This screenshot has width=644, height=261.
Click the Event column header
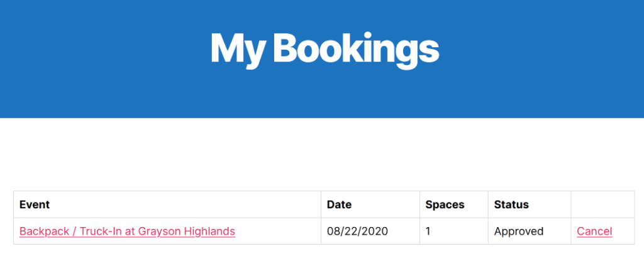pos(35,204)
